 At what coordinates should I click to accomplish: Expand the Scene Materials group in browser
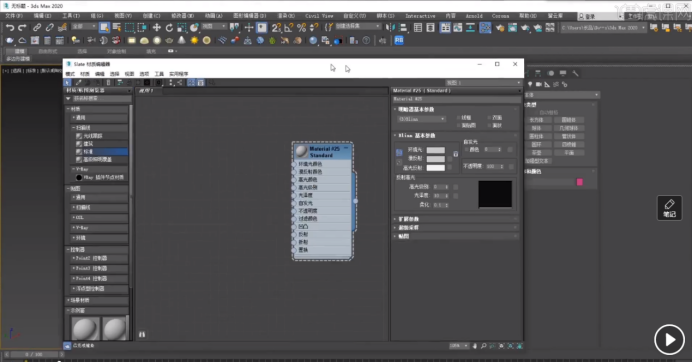[x=98, y=300]
